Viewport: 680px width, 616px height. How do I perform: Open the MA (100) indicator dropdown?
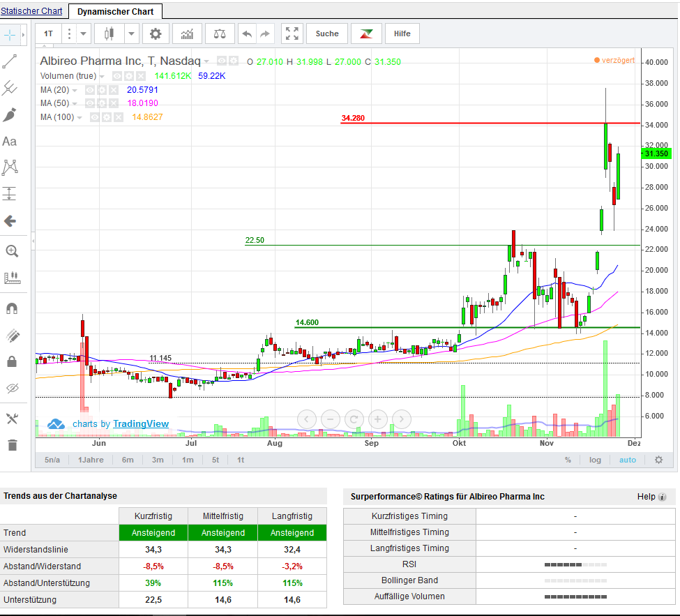click(x=80, y=118)
